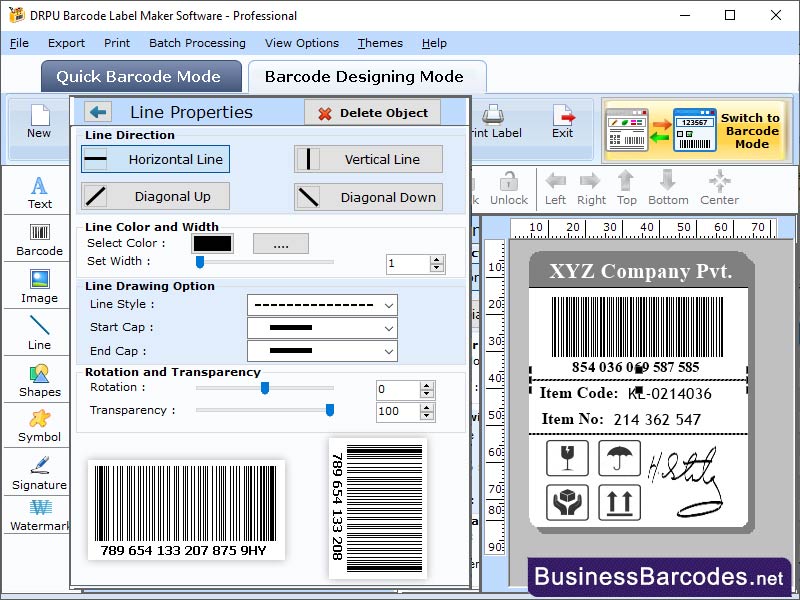Align object Right
This screenshot has width=800, height=600.
(591, 188)
